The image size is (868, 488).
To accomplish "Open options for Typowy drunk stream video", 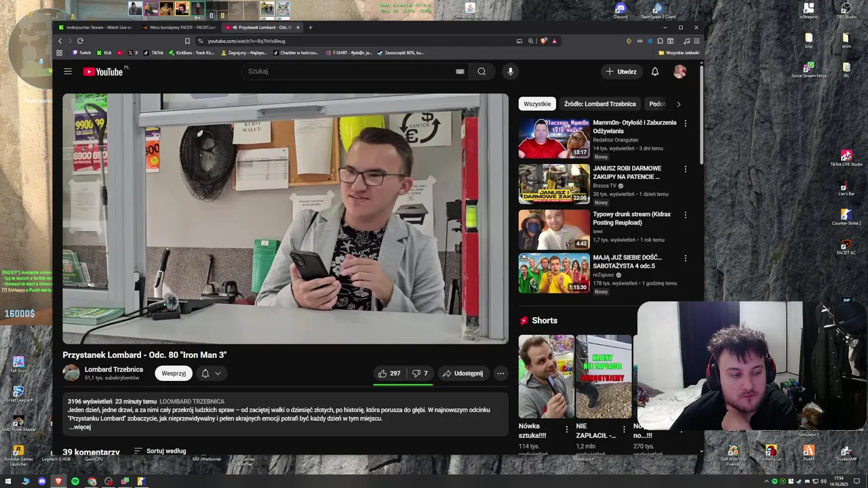I will 685,215.
